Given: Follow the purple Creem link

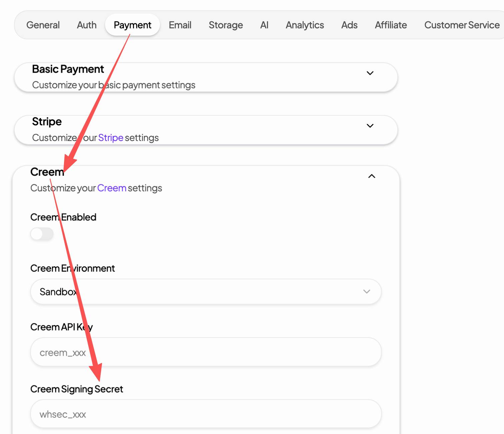Looking at the screenshot, I should click(112, 188).
